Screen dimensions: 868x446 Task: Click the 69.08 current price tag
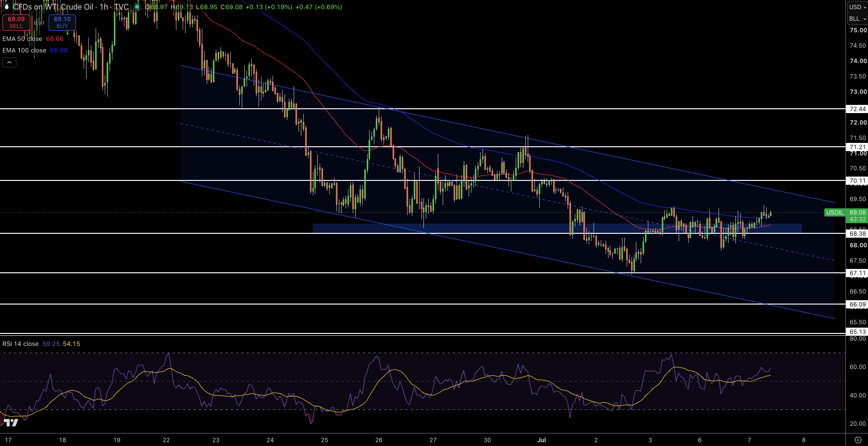click(857, 212)
